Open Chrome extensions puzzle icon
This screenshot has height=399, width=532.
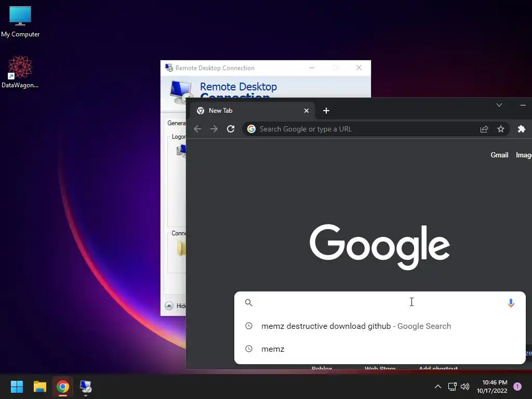(522, 129)
